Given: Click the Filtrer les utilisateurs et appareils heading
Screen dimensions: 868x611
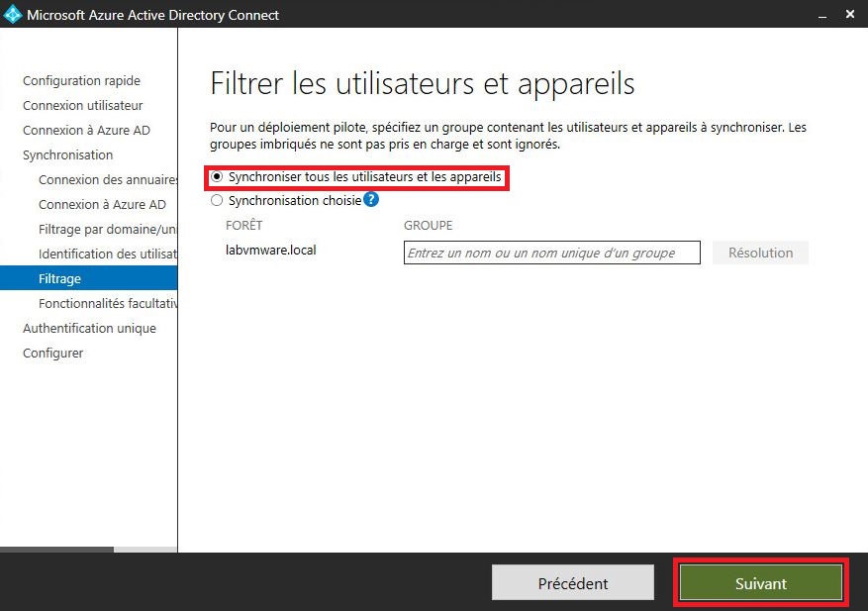Looking at the screenshot, I should pos(423,84).
